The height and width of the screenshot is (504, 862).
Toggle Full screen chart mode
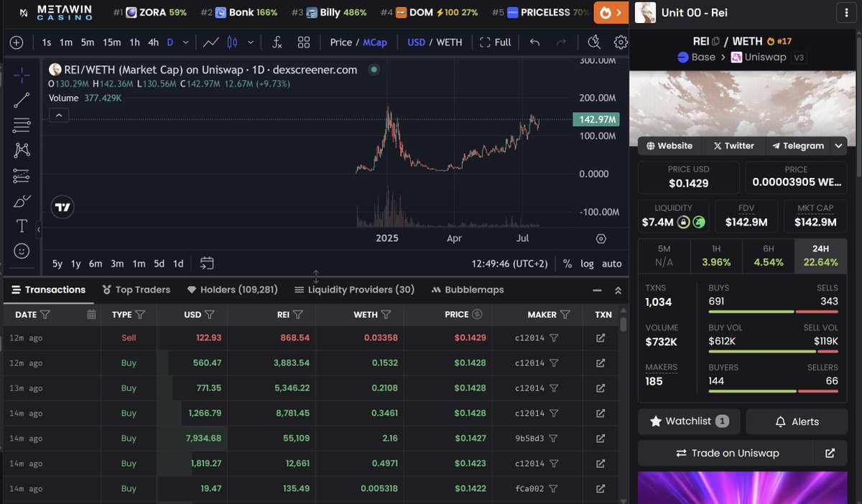tap(496, 42)
